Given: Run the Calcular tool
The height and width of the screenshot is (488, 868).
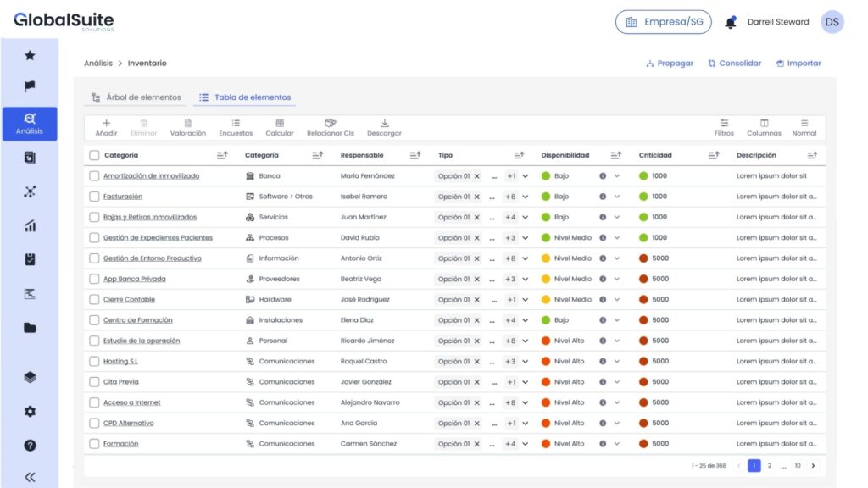Looking at the screenshot, I should pyautogui.click(x=280, y=124).
